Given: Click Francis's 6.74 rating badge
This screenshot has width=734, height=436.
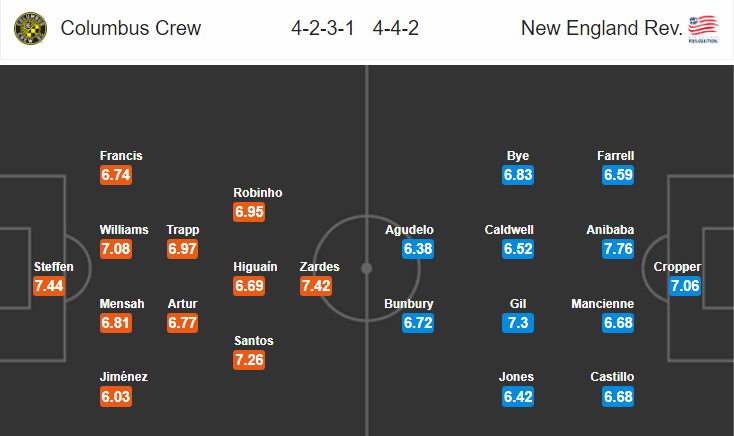Looking at the screenshot, I should pos(116,175).
